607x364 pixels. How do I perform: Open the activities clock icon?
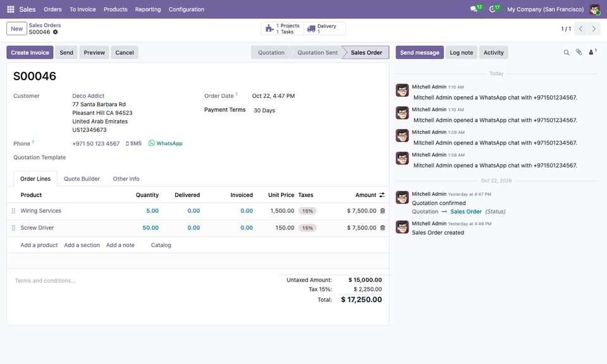[x=493, y=9]
